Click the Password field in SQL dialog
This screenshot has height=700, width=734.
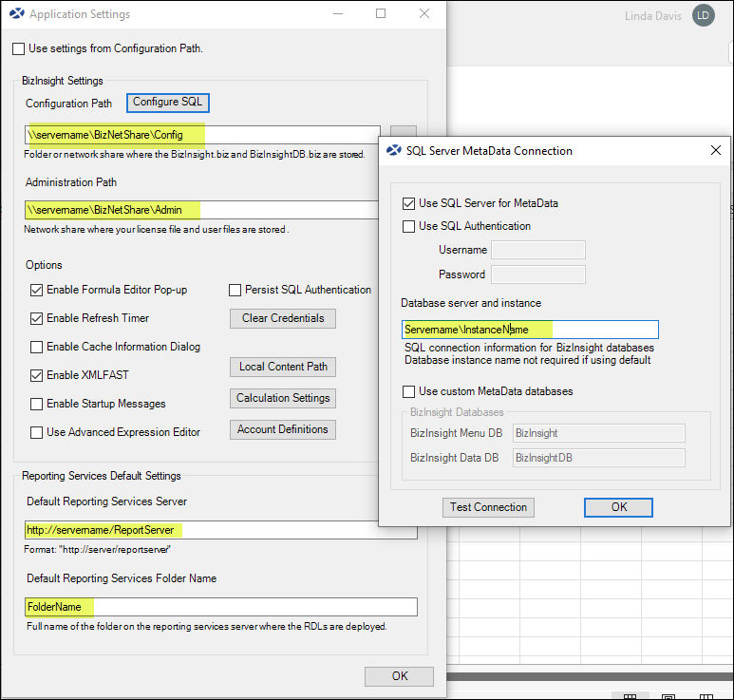(538, 274)
